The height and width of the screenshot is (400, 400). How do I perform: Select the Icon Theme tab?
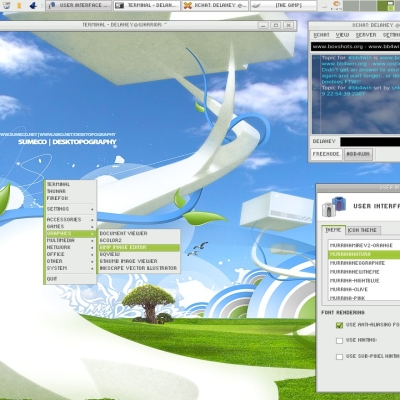tap(362, 230)
